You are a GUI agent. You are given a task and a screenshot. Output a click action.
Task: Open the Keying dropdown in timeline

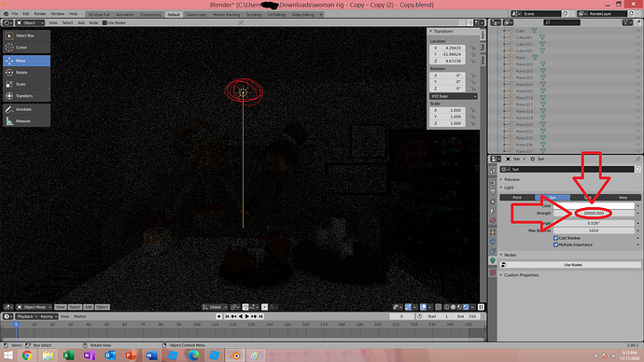(48, 316)
